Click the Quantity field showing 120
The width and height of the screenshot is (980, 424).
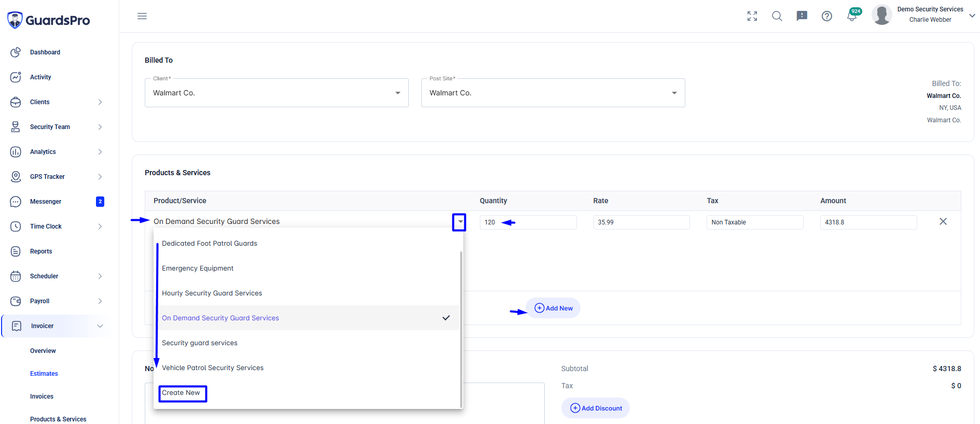click(x=528, y=222)
